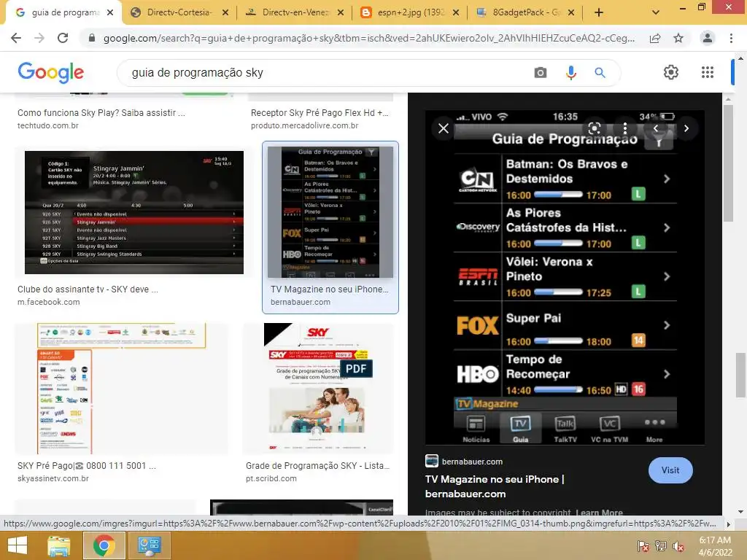This screenshot has width=747, height=560.
Task: Switch to the Directv-en-Venezuela tab
Action: (295, 12)
